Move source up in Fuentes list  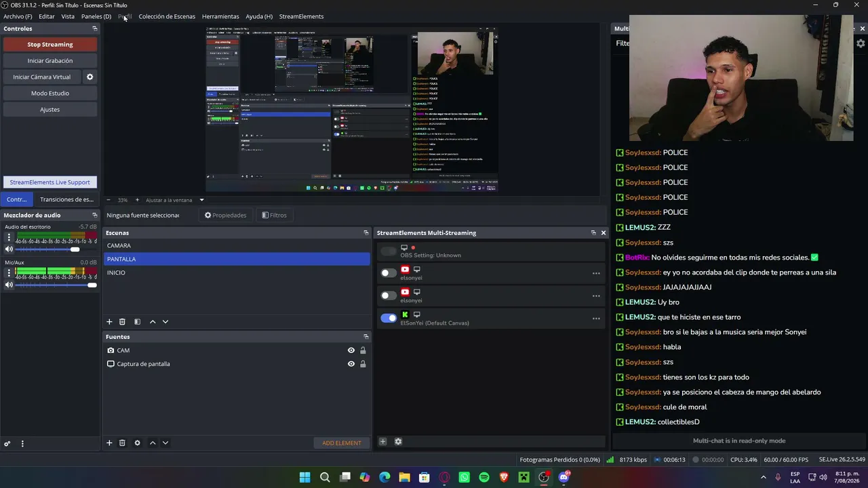point(153,443)
